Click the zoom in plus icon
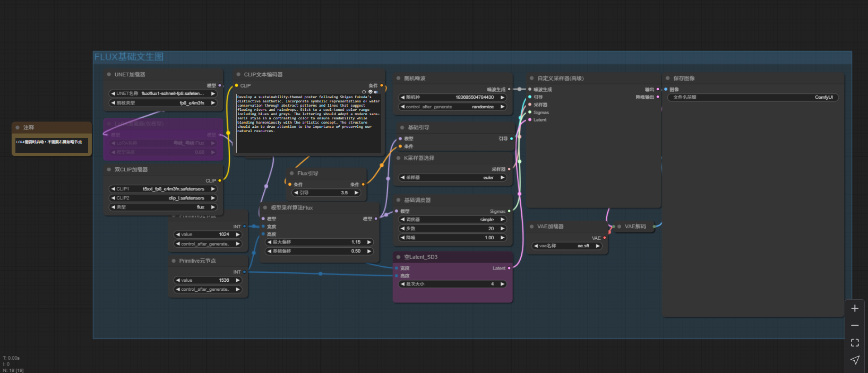Image resolution: width=868 pixels, height=373 pixels. tap(855, 308)
